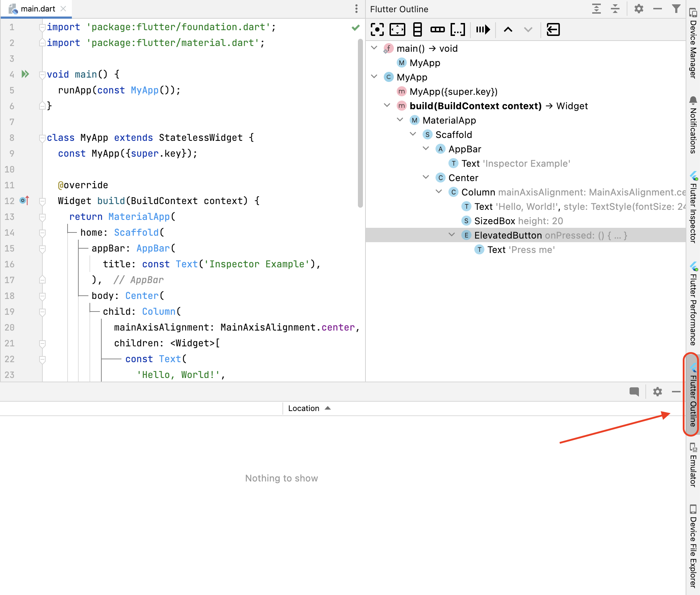The image size is (700, 595).
Task: Click the Wrap with Padding icon
Action: pos(397,29)
